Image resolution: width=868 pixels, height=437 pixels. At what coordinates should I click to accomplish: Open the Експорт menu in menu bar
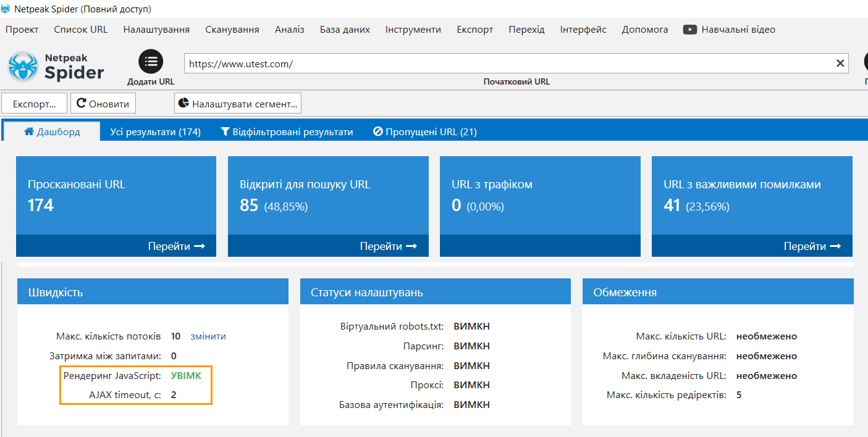pyautogui.click(x=475, y=30)
